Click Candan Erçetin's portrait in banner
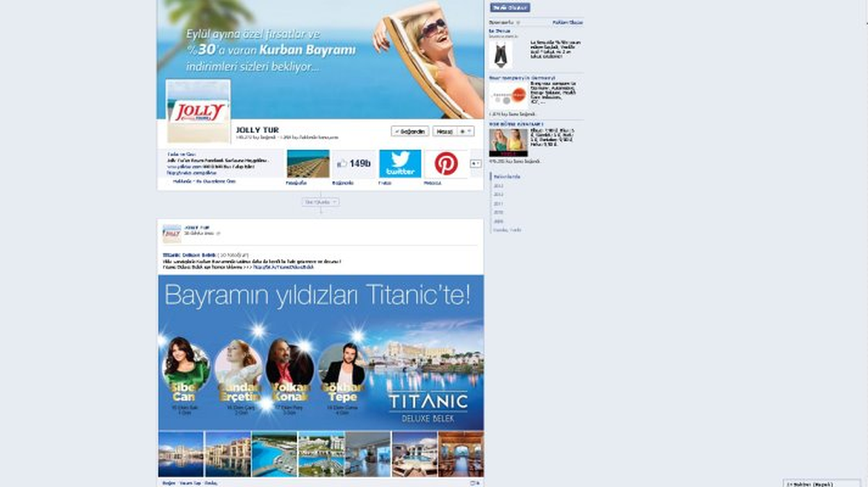The image size is (868, 487). [239, 363]
